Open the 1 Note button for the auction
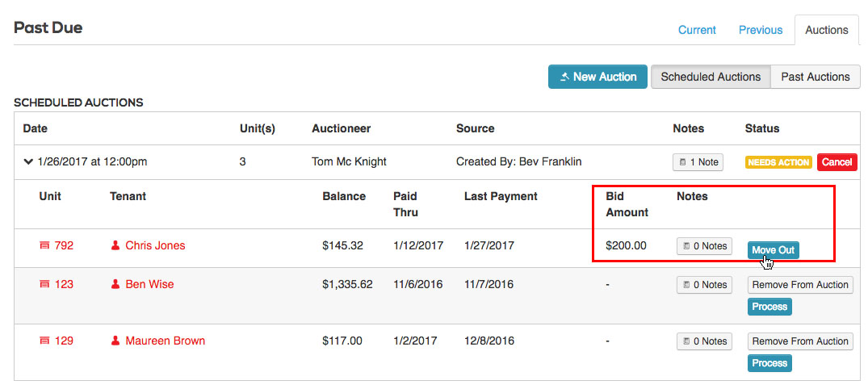 click(x=698, y=162)
